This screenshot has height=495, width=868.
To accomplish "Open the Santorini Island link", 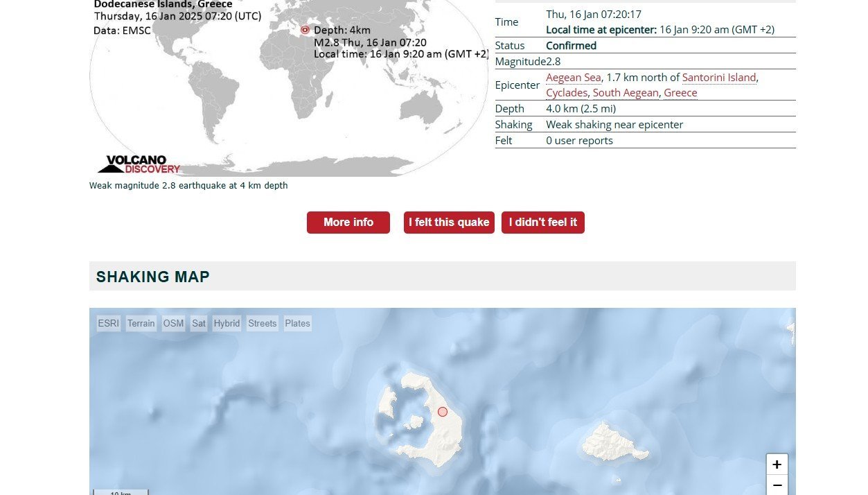I will click(x=718, y=78).
